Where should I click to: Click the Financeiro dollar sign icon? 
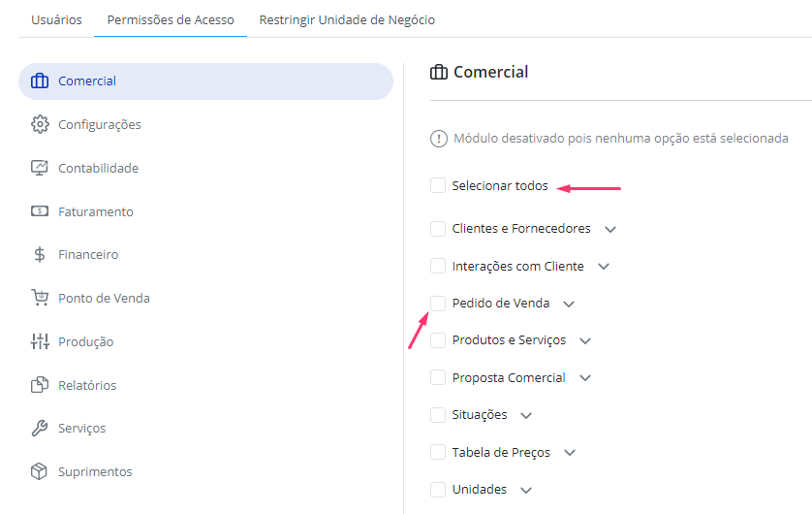(40, 254)
